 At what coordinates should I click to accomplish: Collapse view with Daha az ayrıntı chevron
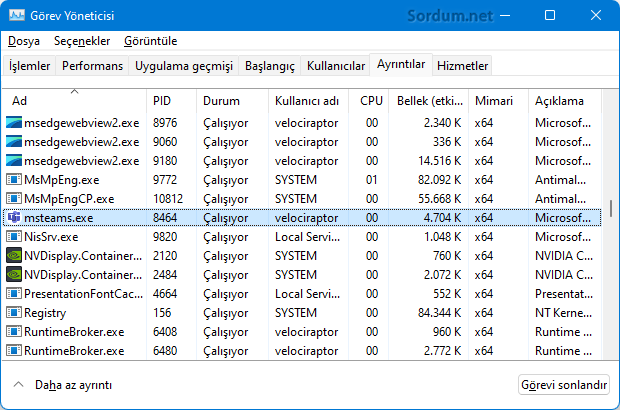18,384
